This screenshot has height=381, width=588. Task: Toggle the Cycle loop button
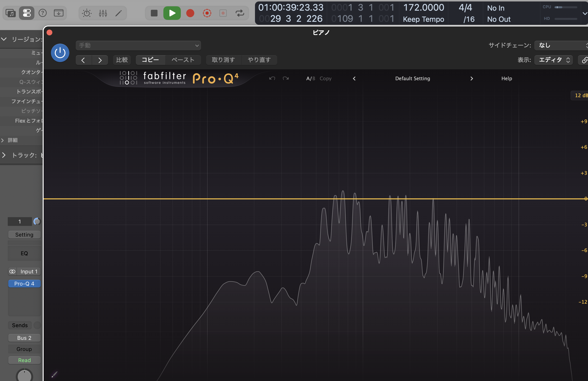click(x=240, y=13)
